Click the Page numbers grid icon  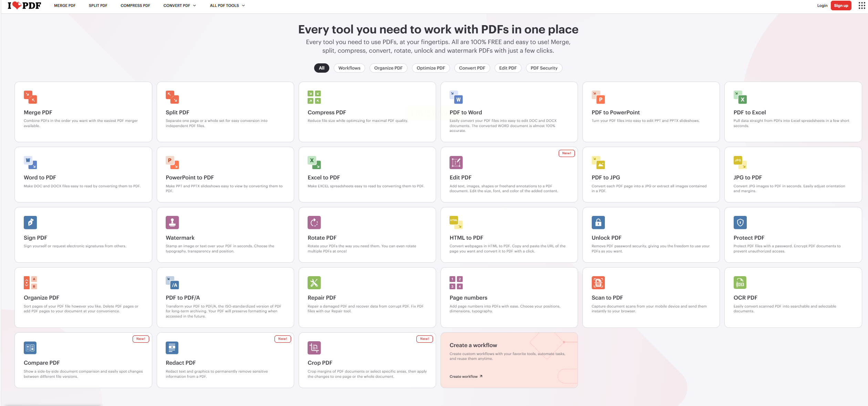coord(456,283)
